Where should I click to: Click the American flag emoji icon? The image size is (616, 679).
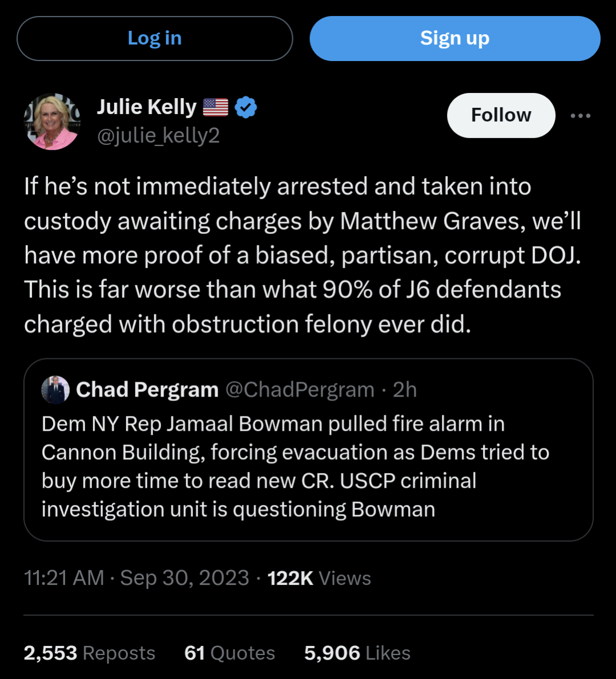click(215, 107)
